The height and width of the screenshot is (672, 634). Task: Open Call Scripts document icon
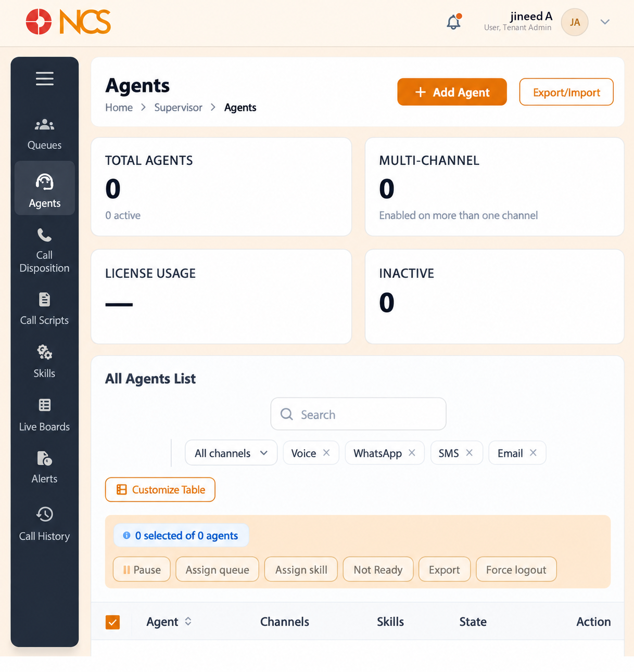pyautogui.click(x=45, y=300)
